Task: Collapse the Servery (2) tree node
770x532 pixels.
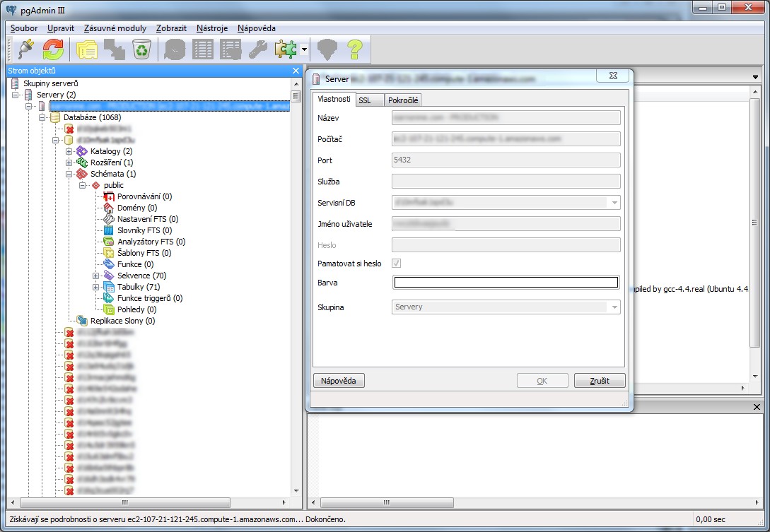Action: [x=16, y=95]
